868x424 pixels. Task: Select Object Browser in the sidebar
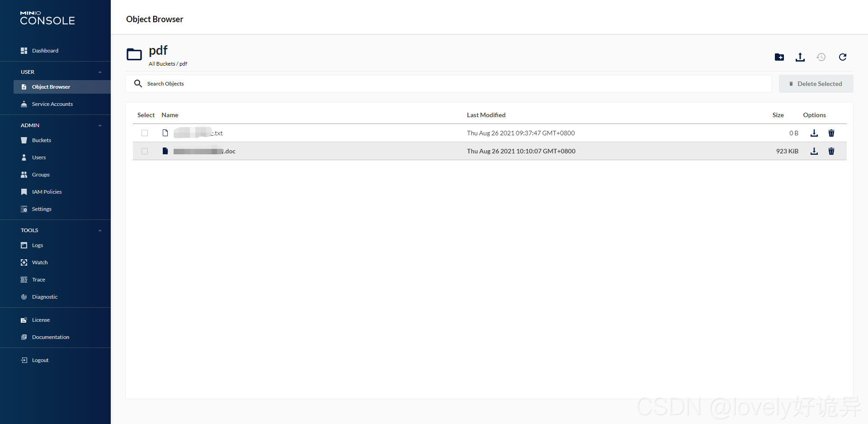coord(62,87)
